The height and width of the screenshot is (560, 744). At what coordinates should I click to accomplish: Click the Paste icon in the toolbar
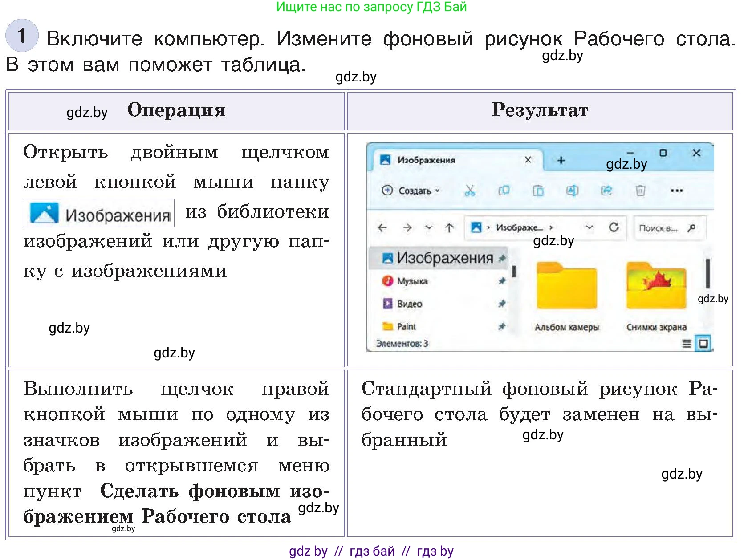pos(539,191)
